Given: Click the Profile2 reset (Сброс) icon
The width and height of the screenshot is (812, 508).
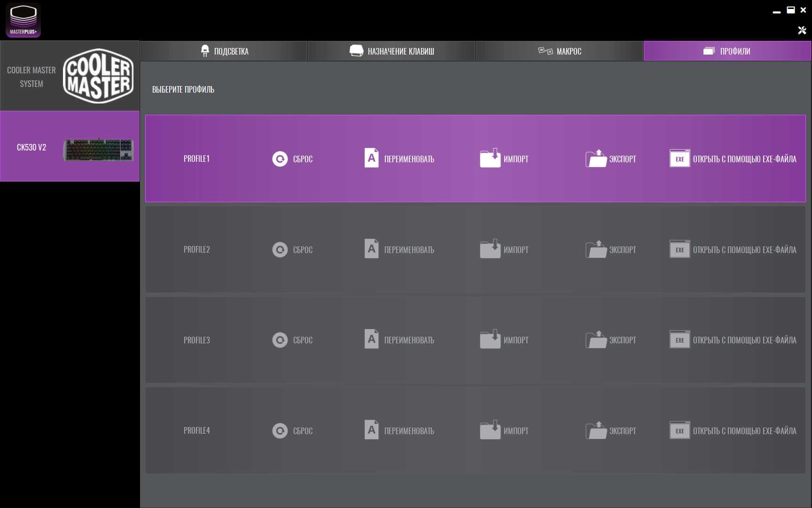Looking at the screenshot, I should pos(280,249).
